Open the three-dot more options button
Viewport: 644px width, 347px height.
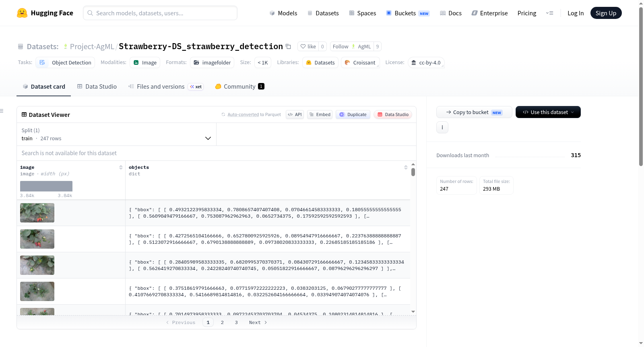click(x=442, y=127)
